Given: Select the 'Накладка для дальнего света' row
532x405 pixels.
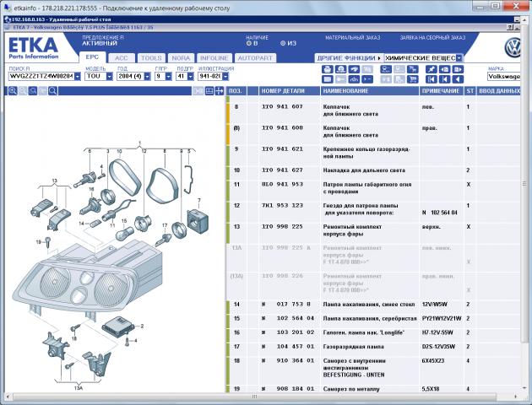Looking at the screenshot, I should coord(373,170).
